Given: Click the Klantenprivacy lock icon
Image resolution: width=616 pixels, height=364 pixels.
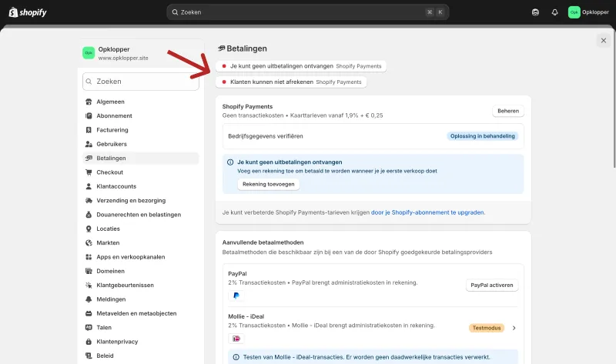Looking at the screenshot, I should point(89,342).
